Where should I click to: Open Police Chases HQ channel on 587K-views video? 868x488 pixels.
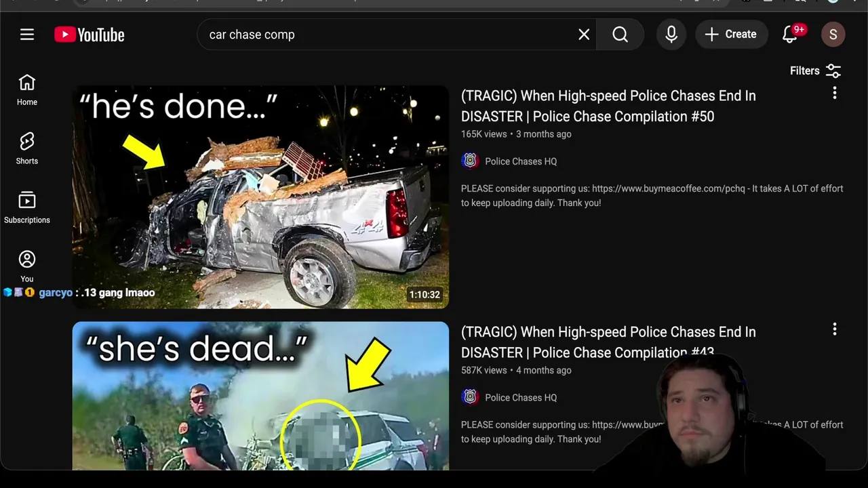521,398
